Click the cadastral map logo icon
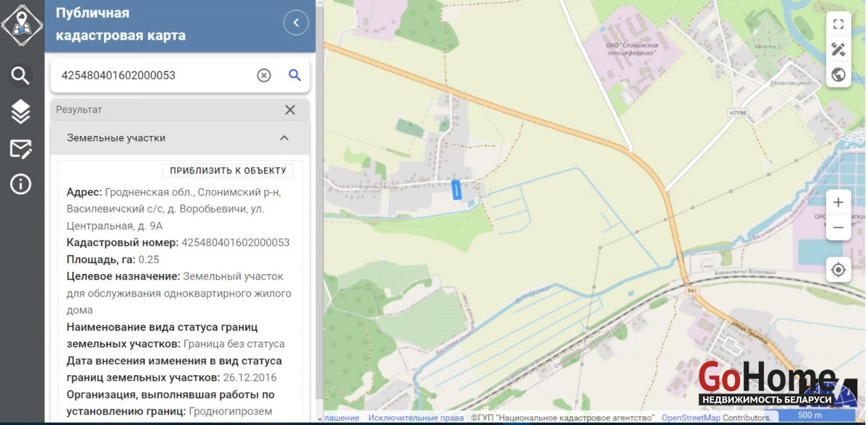The width and height of the screenshot is (868, 425). pyautogui.click(x=22, y=24)
